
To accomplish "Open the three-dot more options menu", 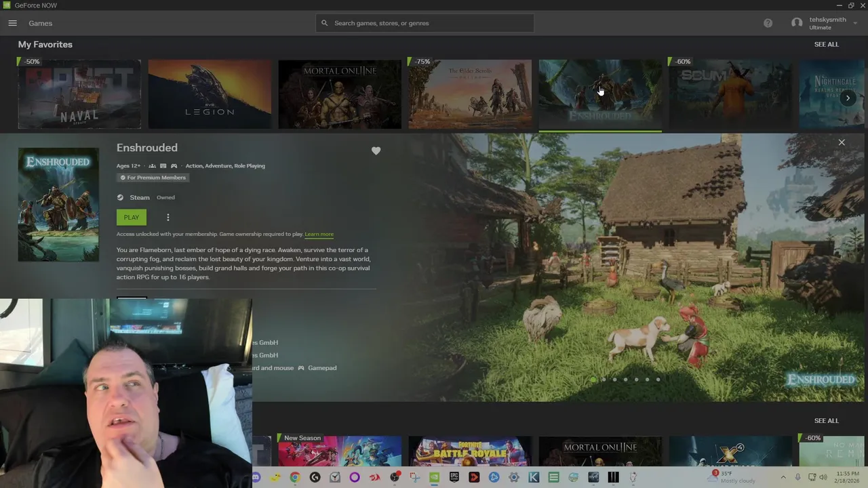I will pos(168,218).
